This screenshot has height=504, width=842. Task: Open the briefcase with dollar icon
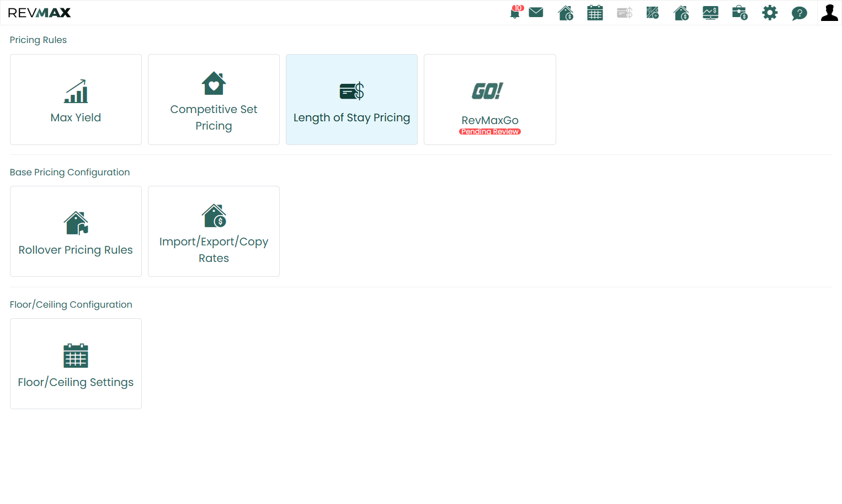tap(740, 13)
